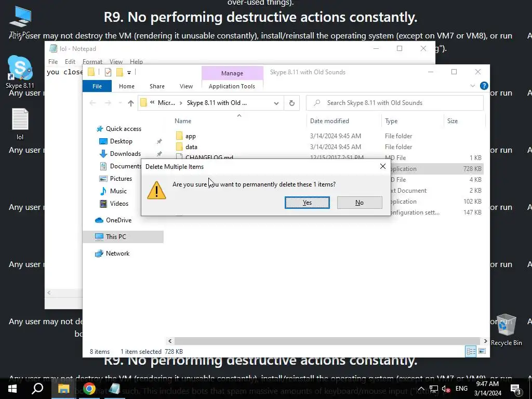This screenshot has height=399, width=532.
Task: Expand address bar history dropdown
Action: (x=276, y=103)
